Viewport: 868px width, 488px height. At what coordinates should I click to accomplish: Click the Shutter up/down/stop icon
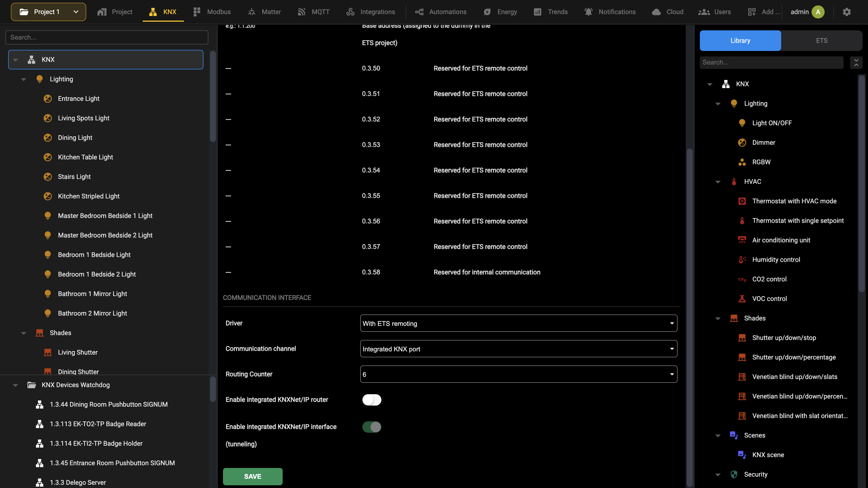pyautogui.click(x=742, y=338)
